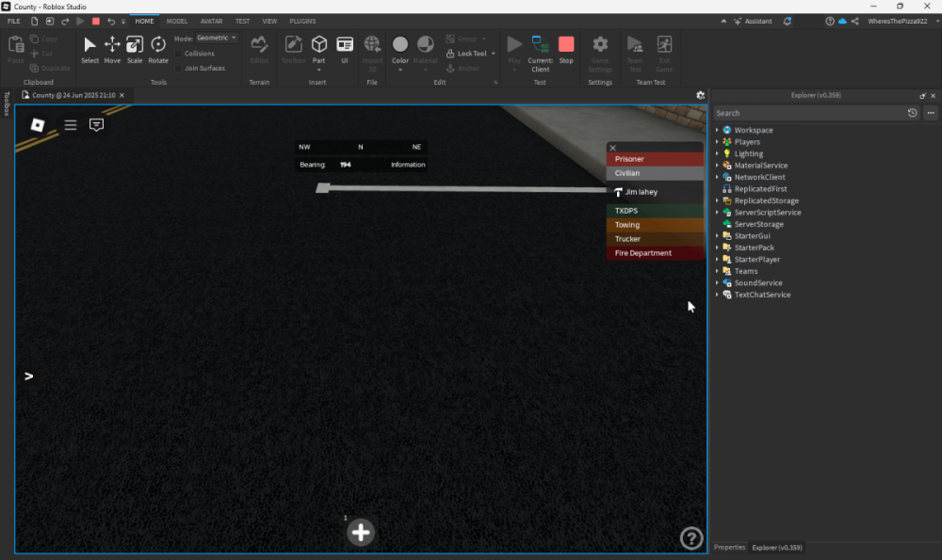
Task: Open Game Settings gear
Action: coord(599,54)
